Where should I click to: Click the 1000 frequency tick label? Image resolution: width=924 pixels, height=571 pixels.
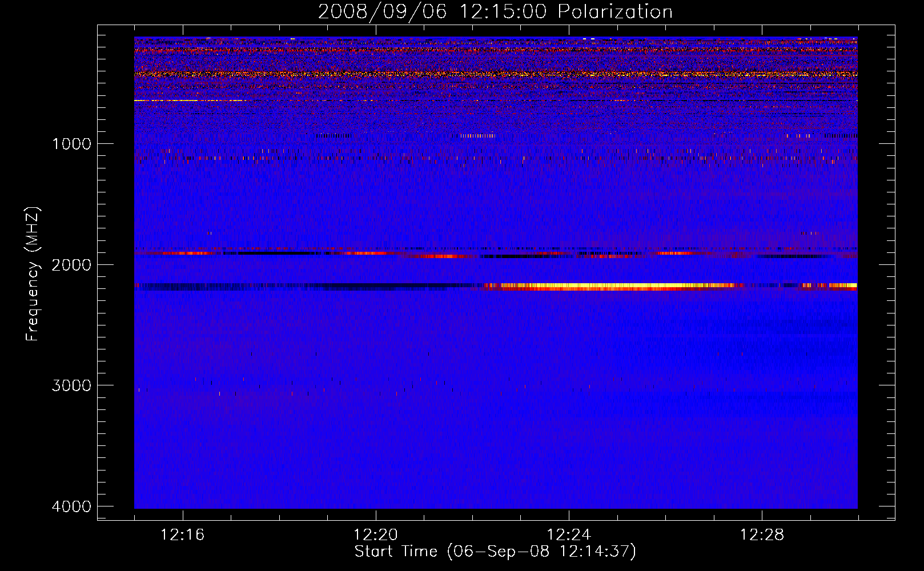(71, 143)
